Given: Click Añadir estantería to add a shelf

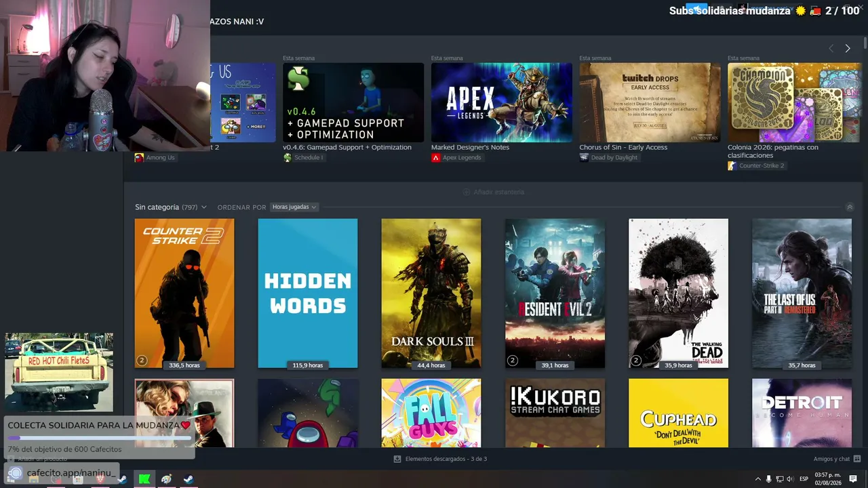Looking at the screenshot, I should (493, 192).
